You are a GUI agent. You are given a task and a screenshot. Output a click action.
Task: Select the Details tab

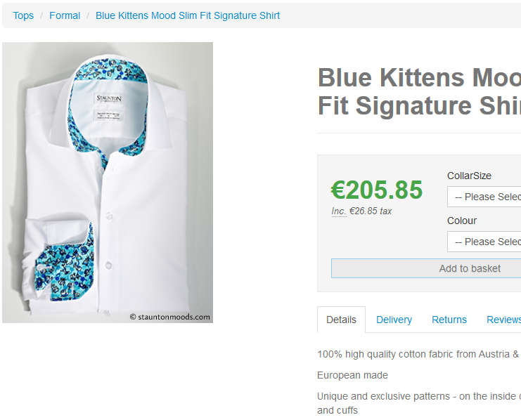(341, 320)
